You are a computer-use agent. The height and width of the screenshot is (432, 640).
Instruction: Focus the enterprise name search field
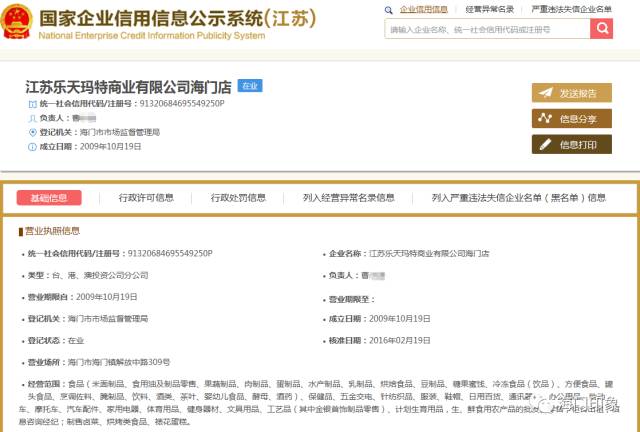point(487,29)
